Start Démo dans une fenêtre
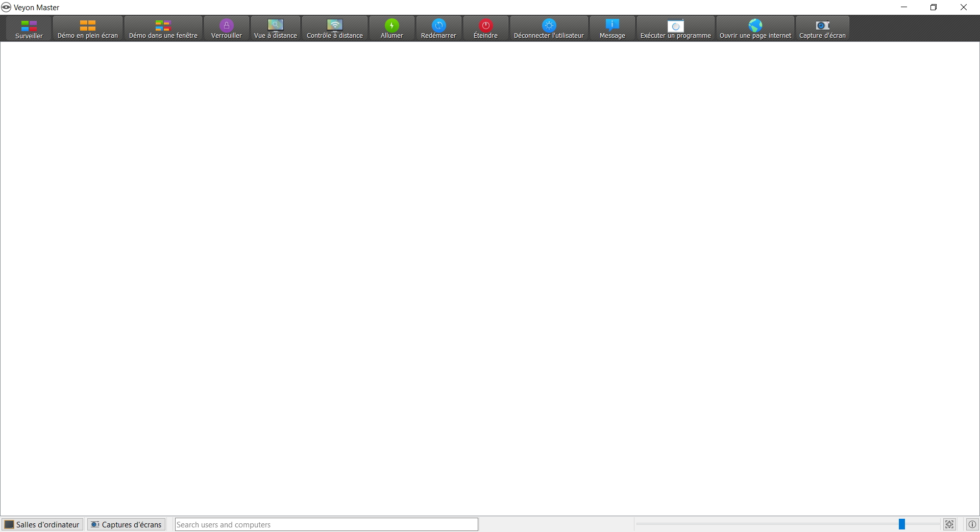Viewport: 980px width, 532px height. click(x=163, y=29)
